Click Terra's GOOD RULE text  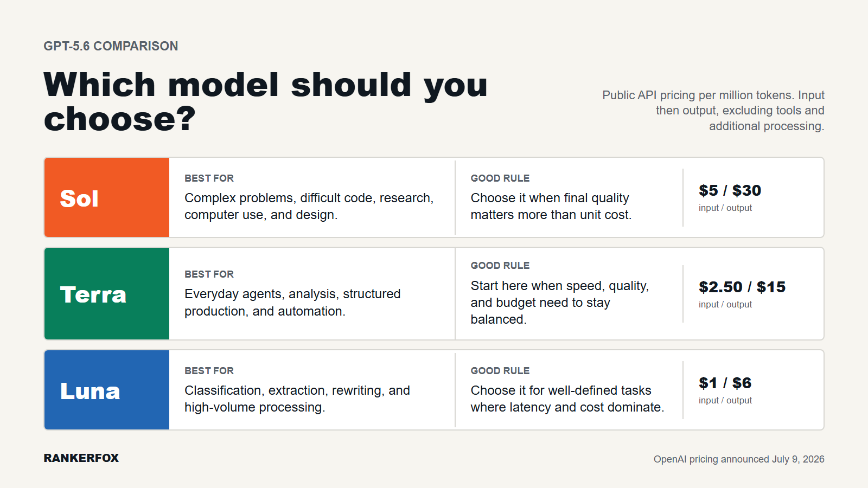[x=560, y=303]
